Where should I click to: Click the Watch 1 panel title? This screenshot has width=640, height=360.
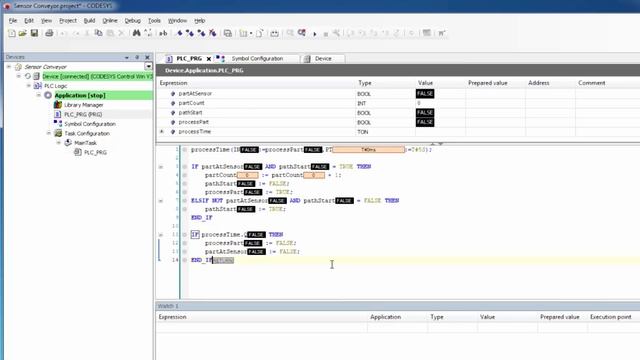tap(168, 306)
